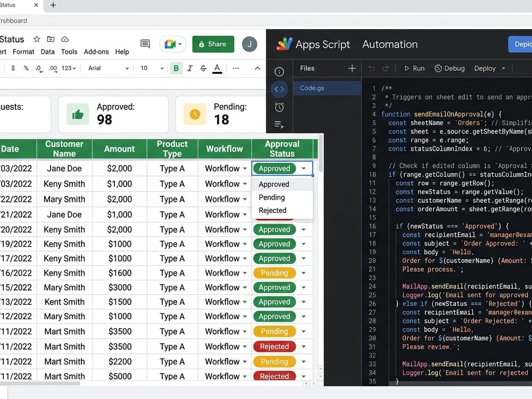532x399 pixels.
Task: Collapse the toolbar with the up chevron
Action: coord(257,68)
